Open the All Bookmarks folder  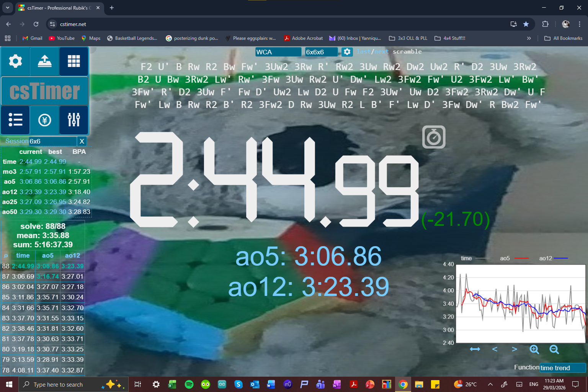563,38
